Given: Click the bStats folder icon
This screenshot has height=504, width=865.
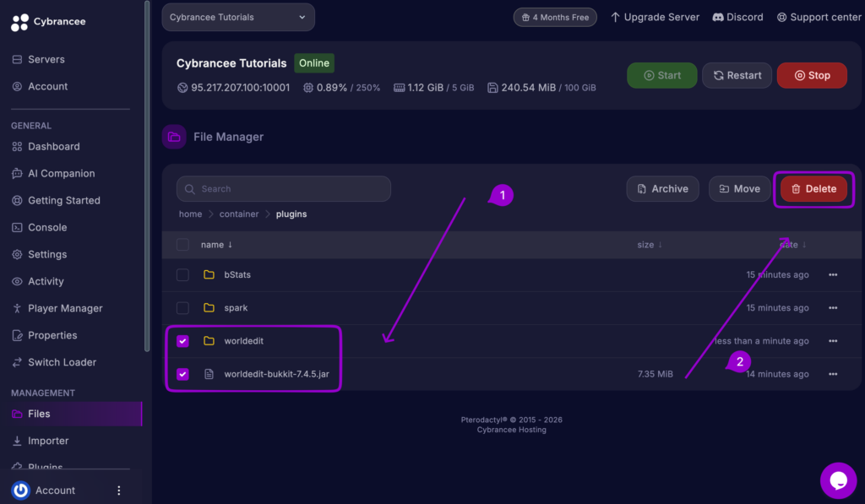Looking at the screenshot, I should click(x=209, y=274).
